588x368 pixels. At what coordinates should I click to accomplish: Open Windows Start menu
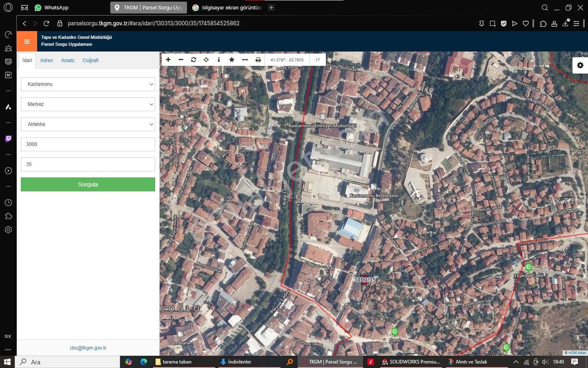(x=7, y=362)
